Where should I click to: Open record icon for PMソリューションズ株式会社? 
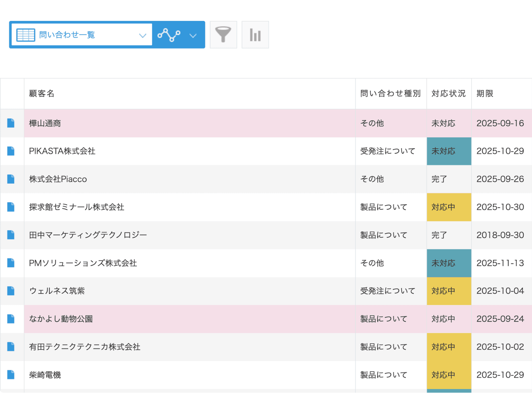tap(11, 263)
